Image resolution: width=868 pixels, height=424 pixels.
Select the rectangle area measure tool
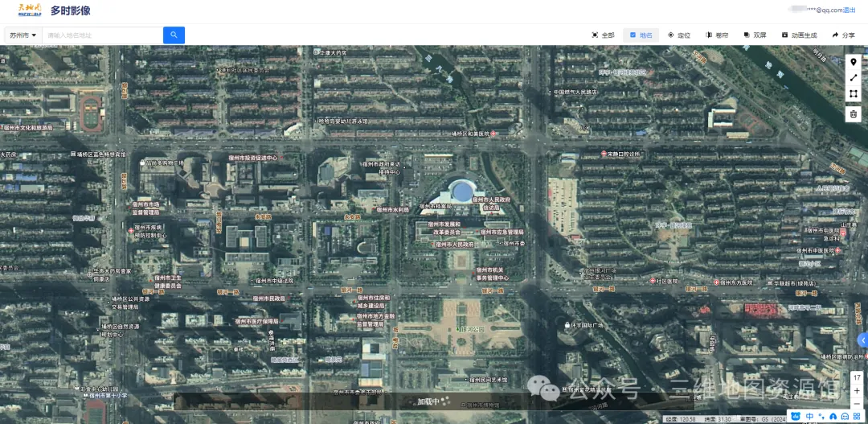tap(853, 94)
